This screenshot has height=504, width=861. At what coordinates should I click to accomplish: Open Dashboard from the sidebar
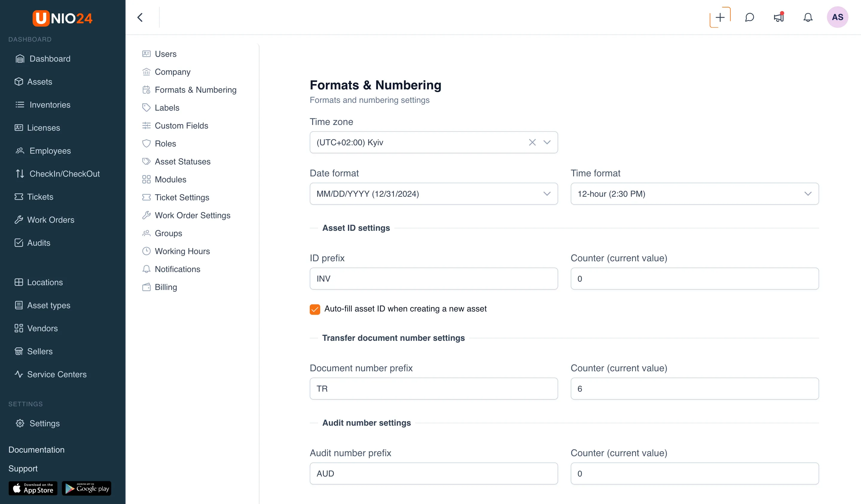43,59
